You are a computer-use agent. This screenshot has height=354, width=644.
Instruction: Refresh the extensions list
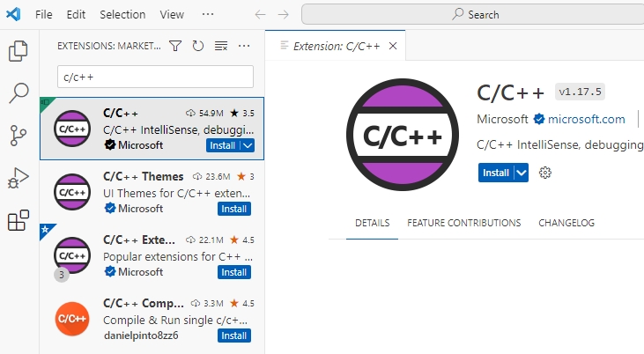(198, 46)
